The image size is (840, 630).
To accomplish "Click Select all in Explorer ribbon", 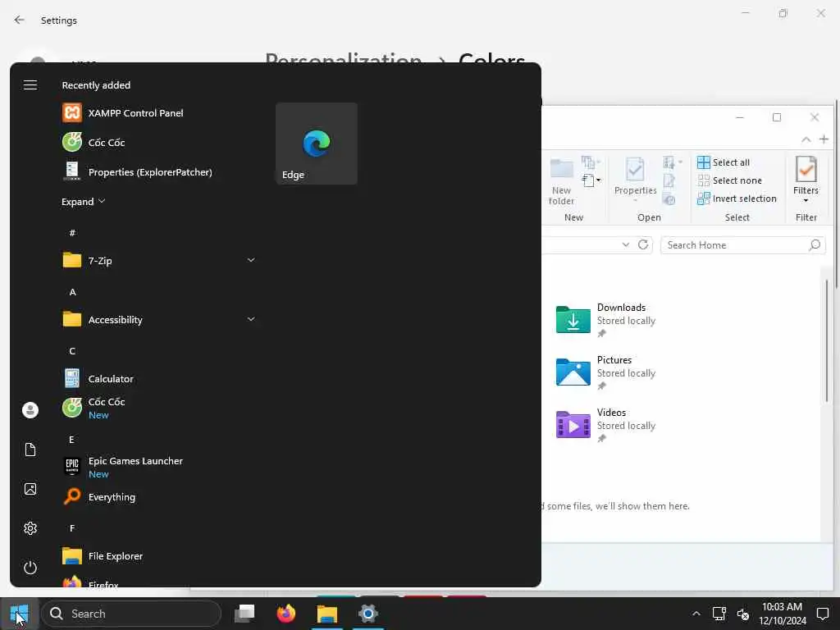I will pos(724,162).
